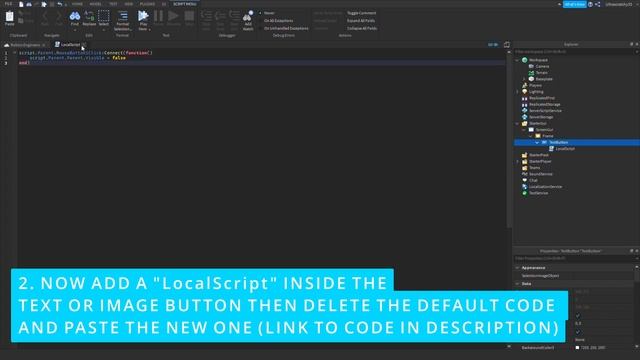Screen dimensions: 640x360
Task: Select TestService in Explorer
Action: coord(538,193)
